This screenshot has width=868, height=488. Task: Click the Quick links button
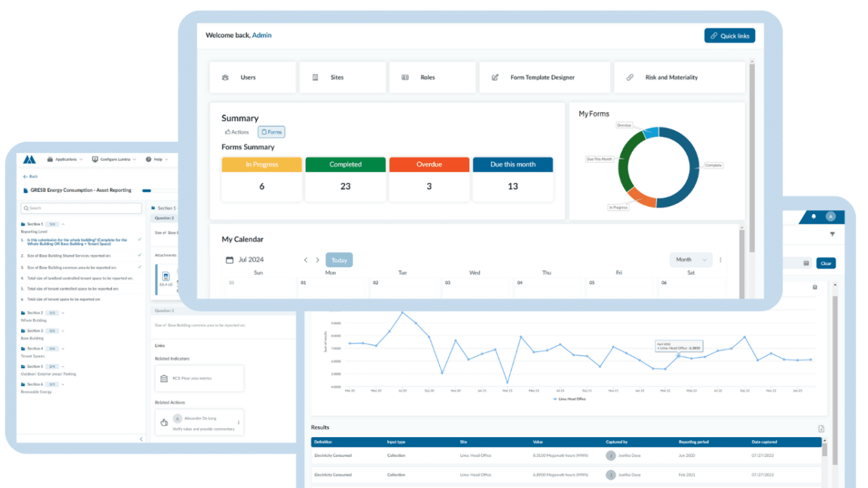click(x=730, y=36)
